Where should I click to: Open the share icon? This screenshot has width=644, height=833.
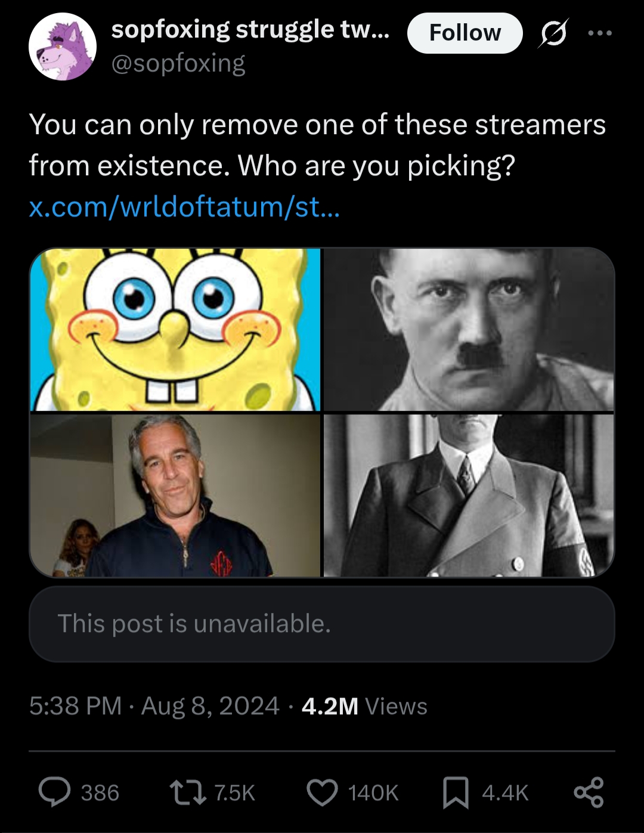[589, 792]
